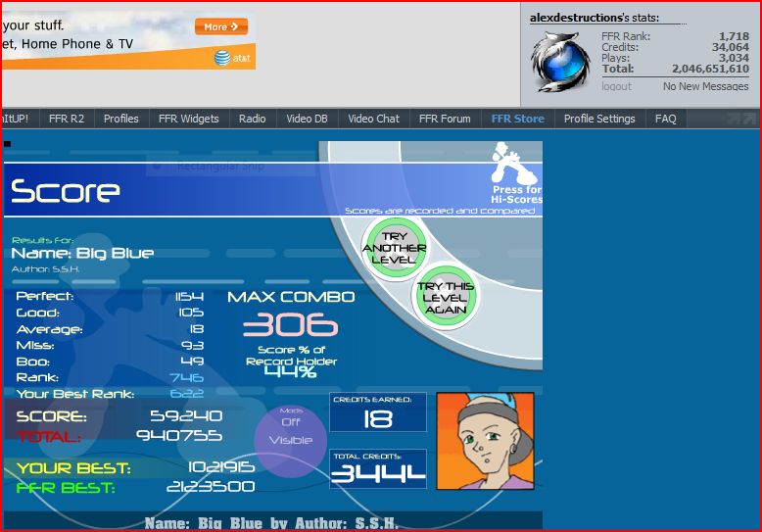762x532 pixels.
Task: Toggle the Mods Off Visible circle
Action: point(290,442)
